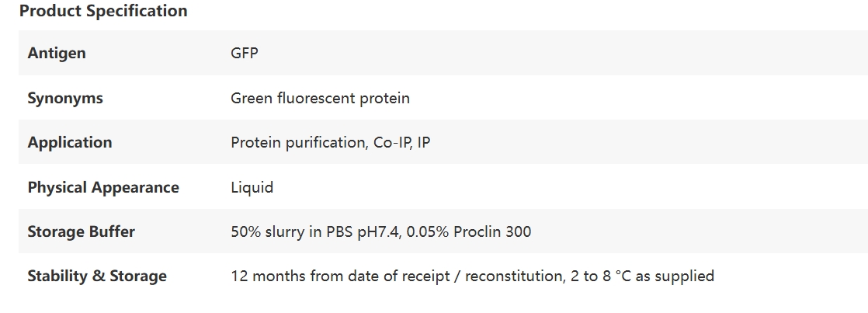Click the Stability & Storage label
The height and width of the screenshot is (313, 868).
point(97,276)
